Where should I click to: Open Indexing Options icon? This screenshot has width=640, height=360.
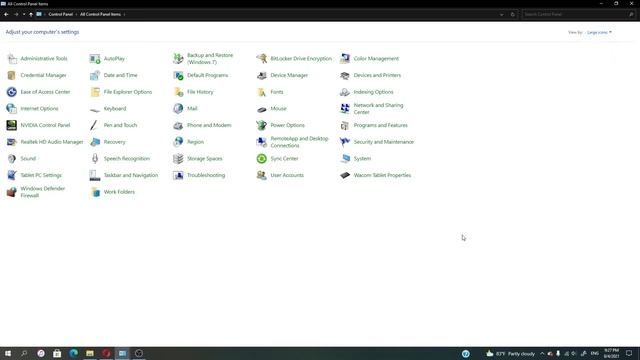tap(345, 92)
